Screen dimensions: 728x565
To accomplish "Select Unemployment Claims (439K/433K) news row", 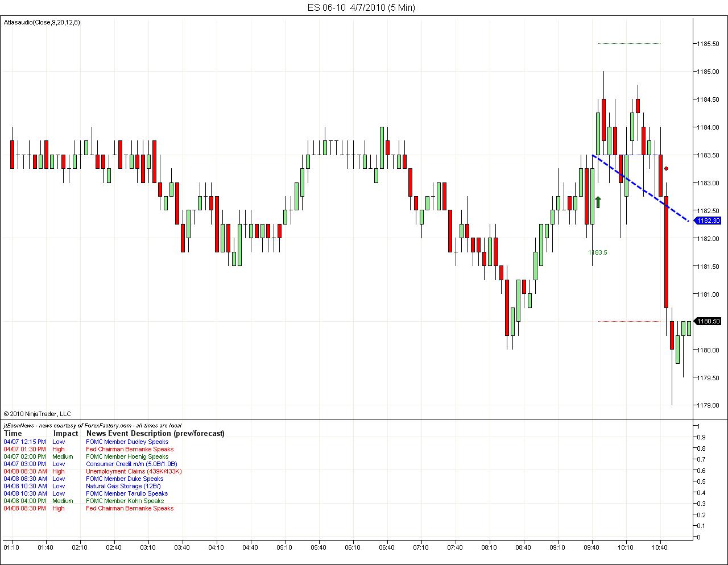I will tap(93, 471).
